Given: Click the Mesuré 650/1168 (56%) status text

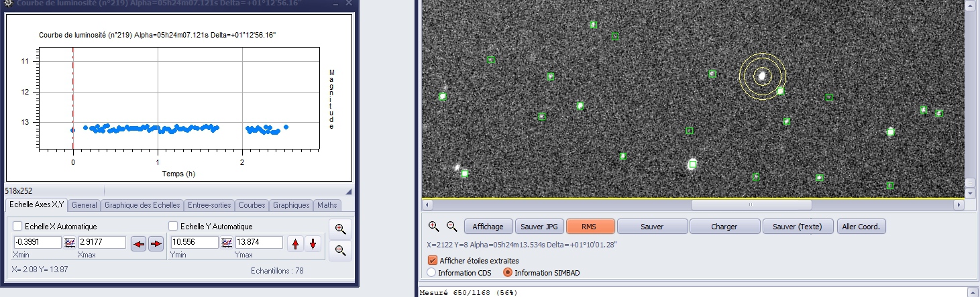Looking at the screenshot, I should point(470,292).
